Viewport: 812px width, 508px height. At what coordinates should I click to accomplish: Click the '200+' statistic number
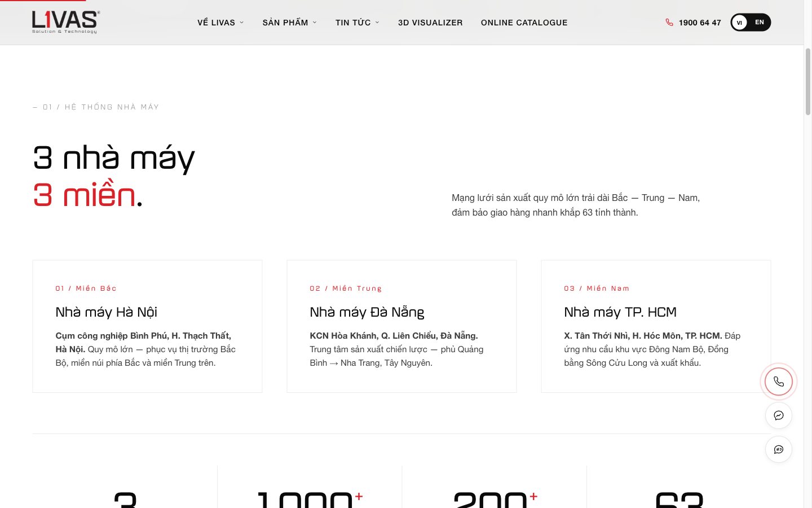tap(495, 500)
